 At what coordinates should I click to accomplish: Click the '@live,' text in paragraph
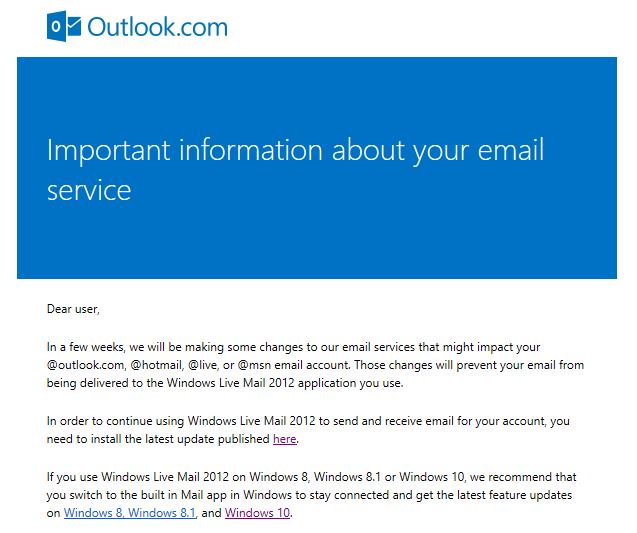point(204,365)
